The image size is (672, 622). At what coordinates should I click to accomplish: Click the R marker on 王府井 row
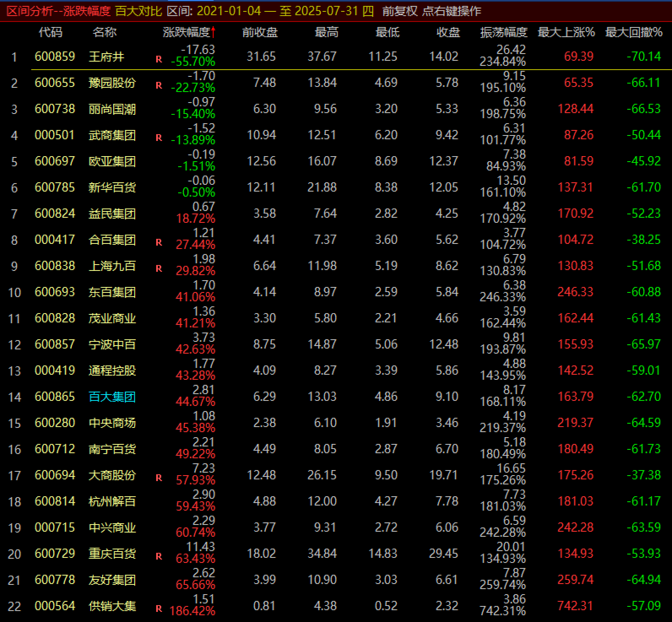pyautogui.click(x=159, y=59)
